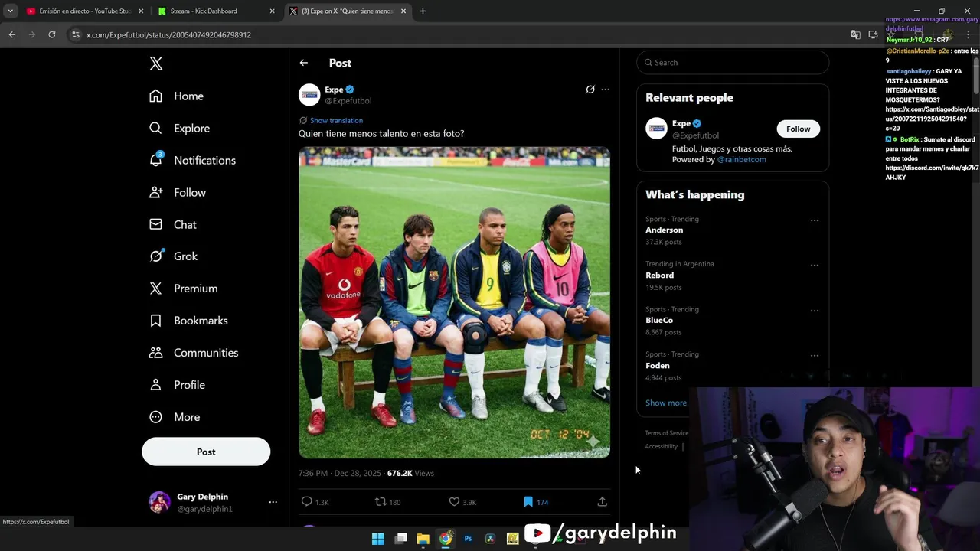Image resolution: width=980 pixels, height=551 pixels.
Task: Click the Follow people icon in the sidebar
Action: pyautogui.click(x=156, y=193)
